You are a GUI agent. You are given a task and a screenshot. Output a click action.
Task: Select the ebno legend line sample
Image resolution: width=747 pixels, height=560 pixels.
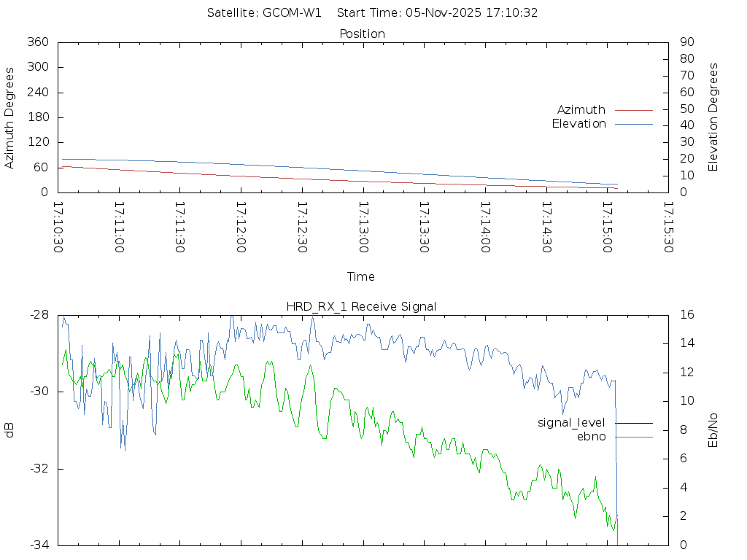[x=633, y=437]
